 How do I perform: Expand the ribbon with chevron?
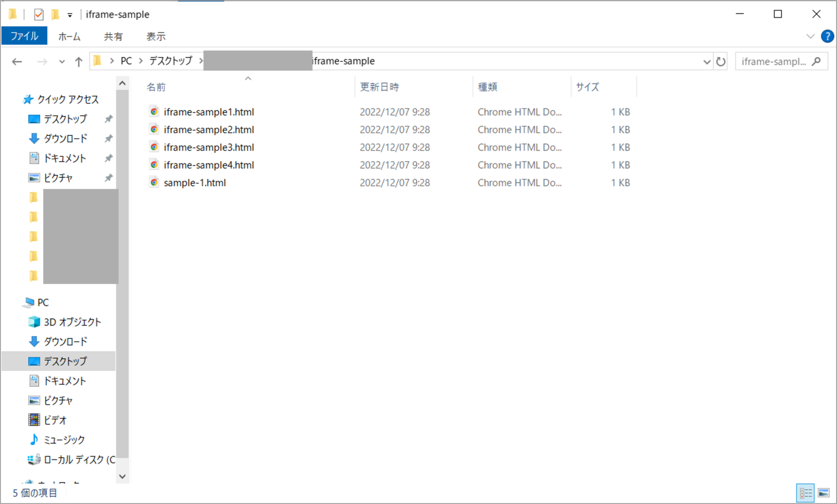(810, 36)
